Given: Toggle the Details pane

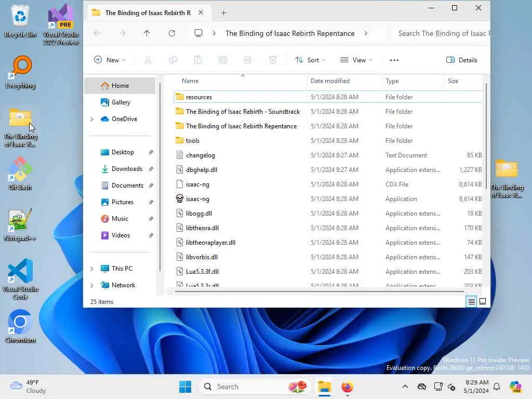Looking at the screenshot, I should pyautogui.click(x=461, y=60).
